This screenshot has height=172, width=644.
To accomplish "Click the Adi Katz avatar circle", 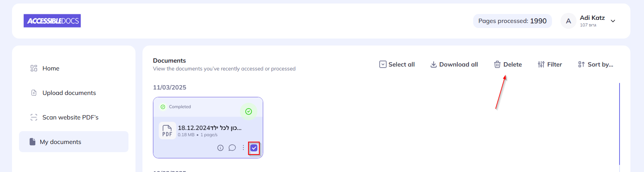I will click(x=568, y=21).
